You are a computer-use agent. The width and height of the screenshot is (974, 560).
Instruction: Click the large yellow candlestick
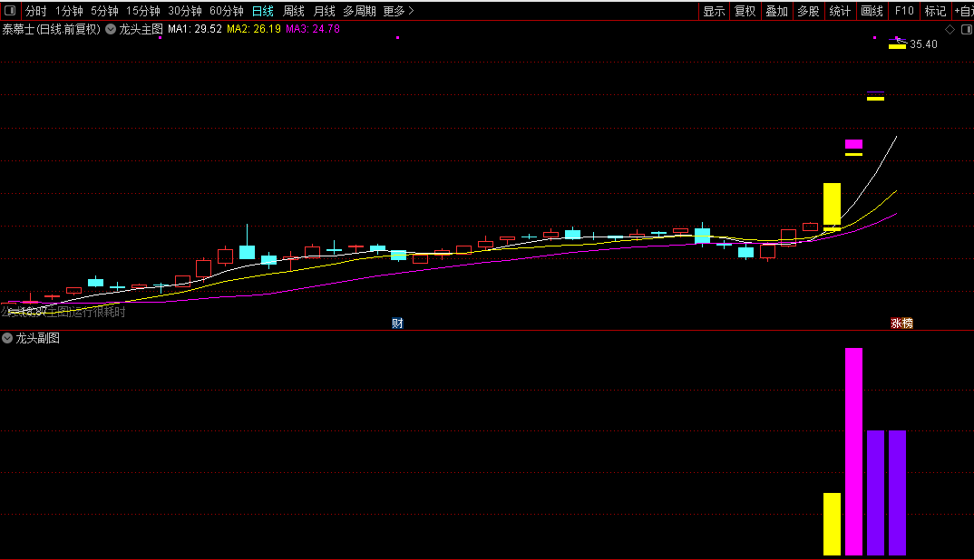832,206
